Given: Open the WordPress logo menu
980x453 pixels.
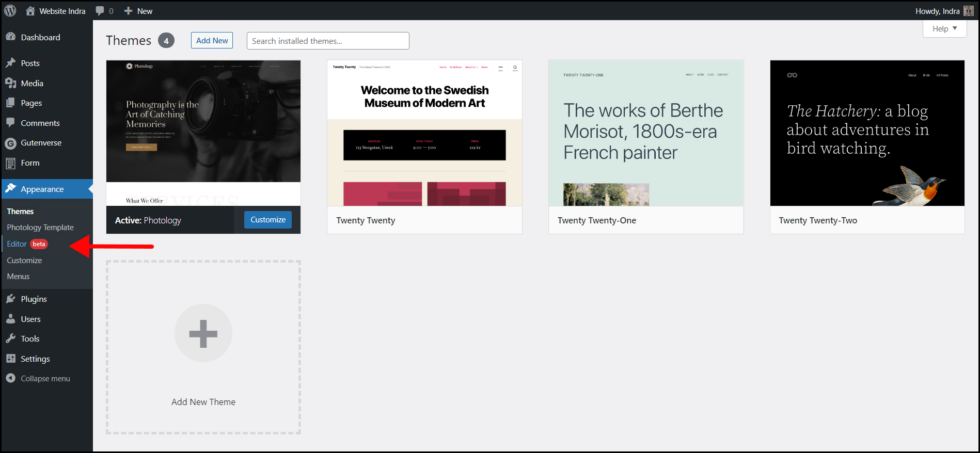Looking at the screenshot, I should pyautogui.click(x=10, y=11).
